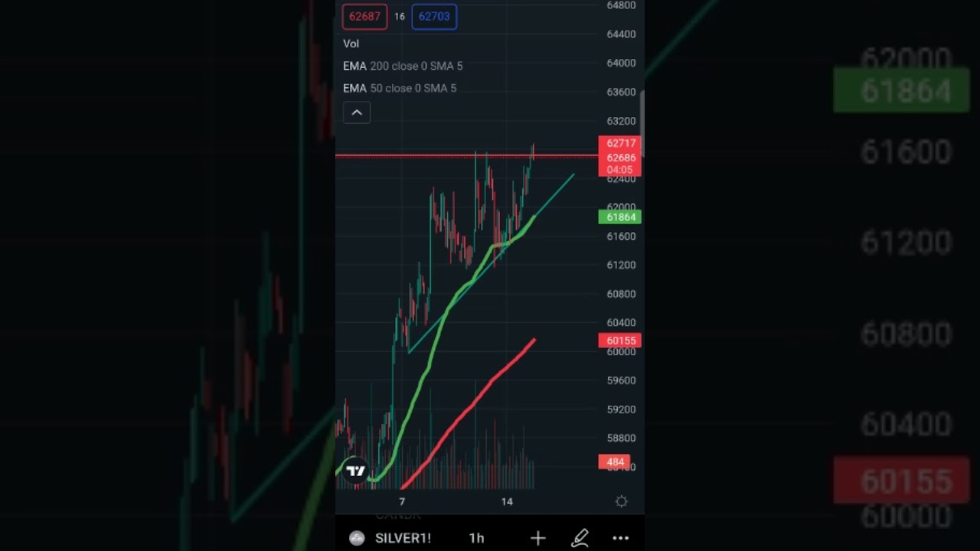Select the EMA 50 close indicator label

(400, 88)
